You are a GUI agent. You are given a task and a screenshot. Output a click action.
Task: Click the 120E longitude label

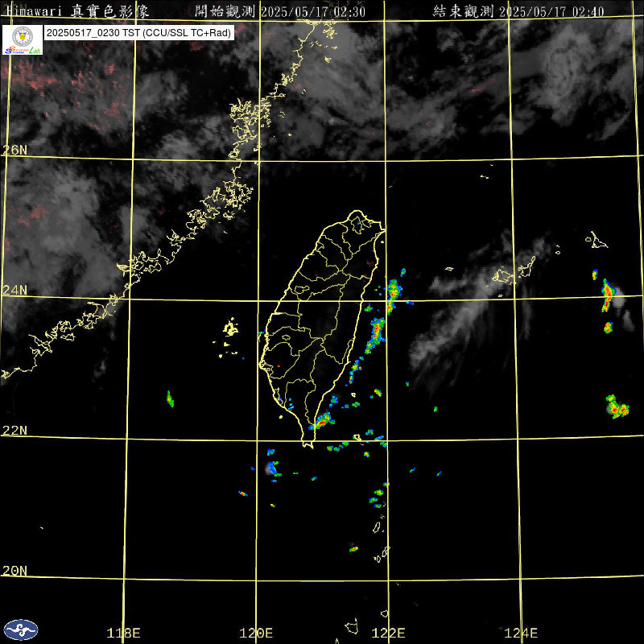256,633
